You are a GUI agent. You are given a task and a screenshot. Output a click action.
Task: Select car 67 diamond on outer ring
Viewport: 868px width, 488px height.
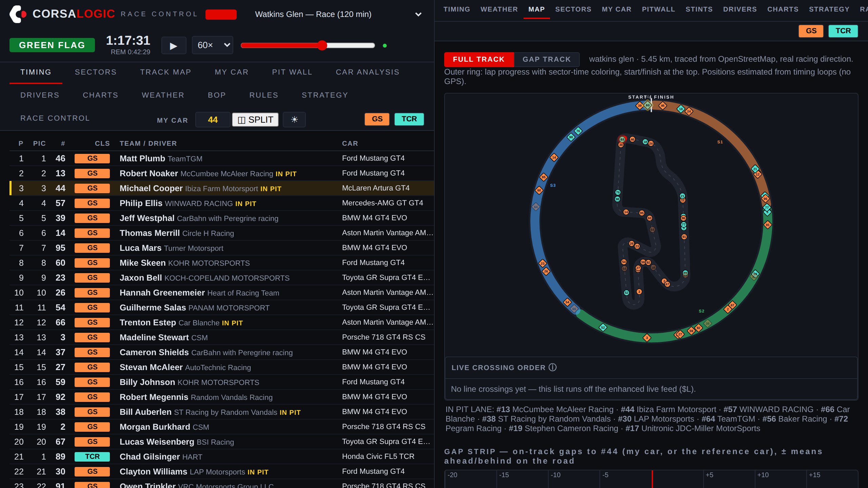732,305
